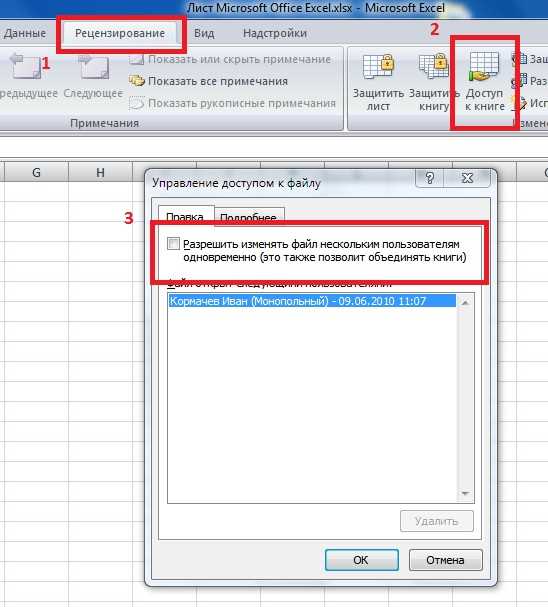This screenshot has height=607, width=548.
Task: Open the Вид ribbon tab
Action: click(x=204, y=33)
